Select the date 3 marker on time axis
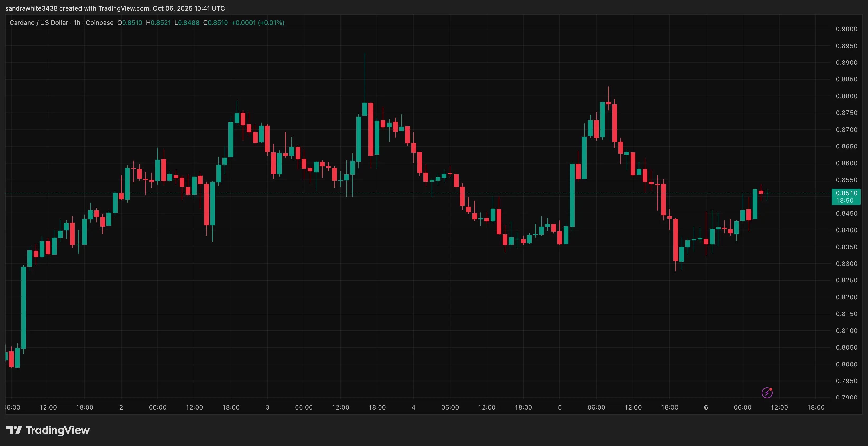This screenshot has width=868, height=446. [267, 407]
